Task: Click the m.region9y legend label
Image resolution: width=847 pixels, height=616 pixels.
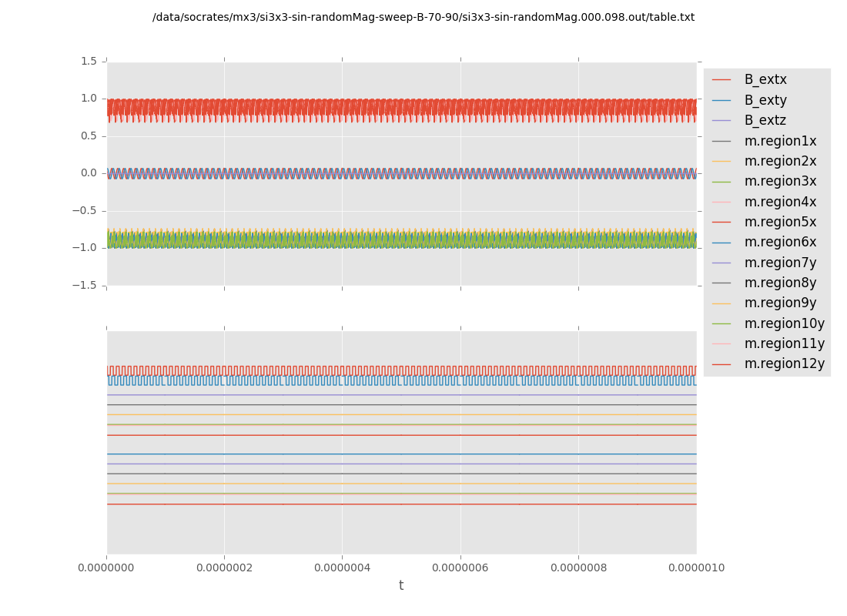Action: tap(780, 303)
